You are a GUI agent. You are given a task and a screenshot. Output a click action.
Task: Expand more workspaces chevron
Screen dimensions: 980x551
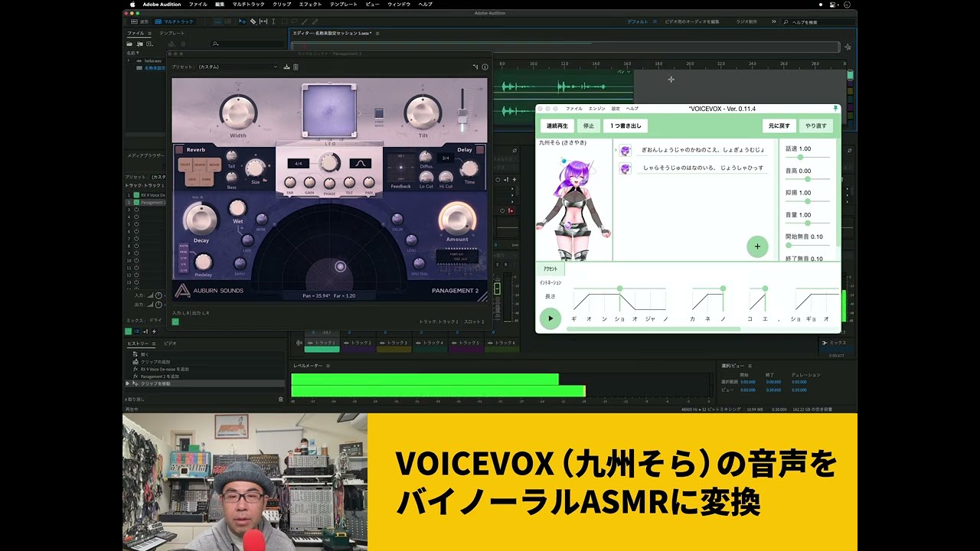773,21
